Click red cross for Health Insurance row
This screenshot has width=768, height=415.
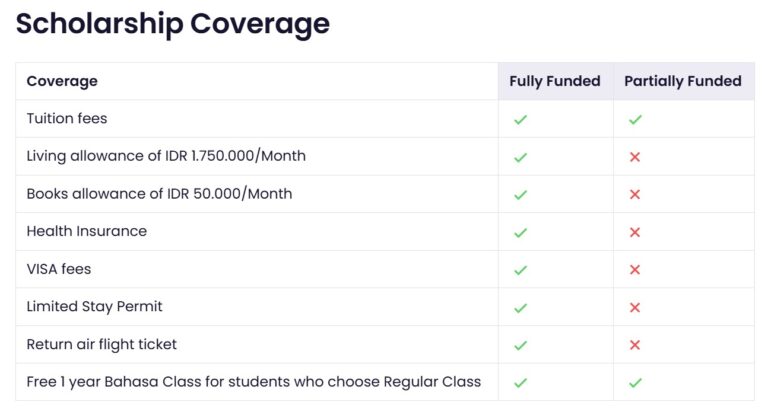click(x=635, y=232)
